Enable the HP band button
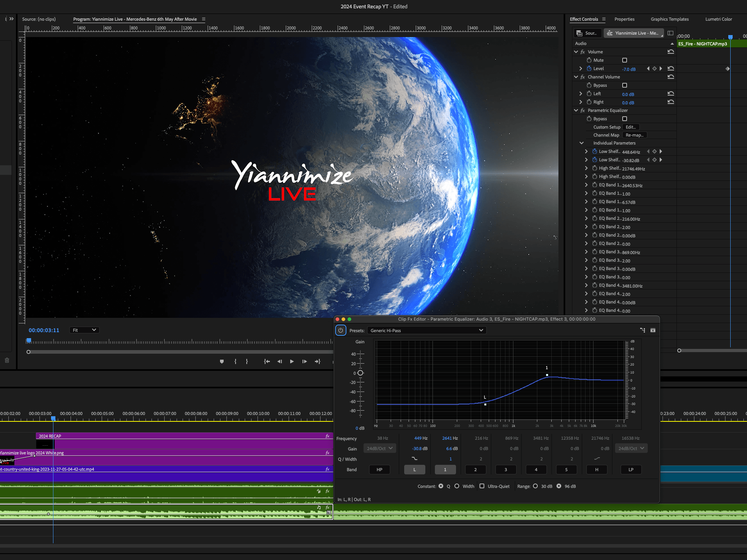The height and width of the screenshot is (560, 747). click(379, 470)
